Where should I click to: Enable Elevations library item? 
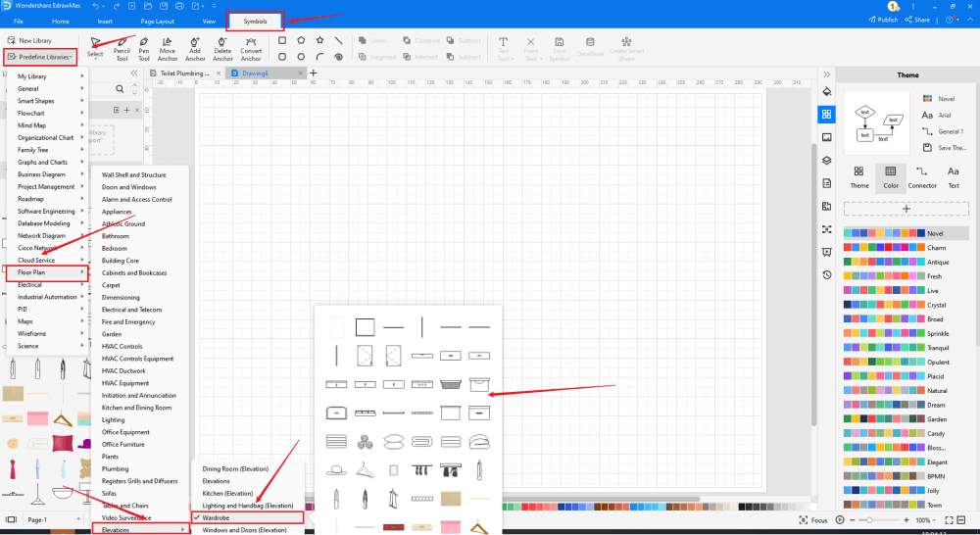[216, 481]
